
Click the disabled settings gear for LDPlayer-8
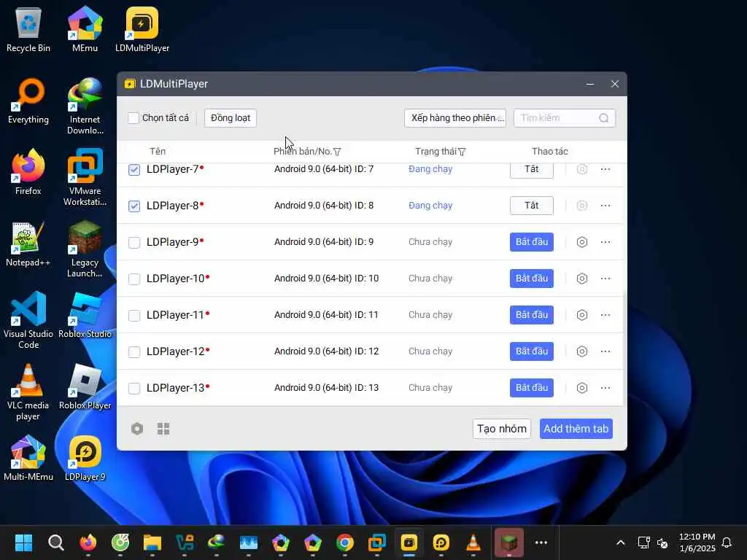click(581, 206)
